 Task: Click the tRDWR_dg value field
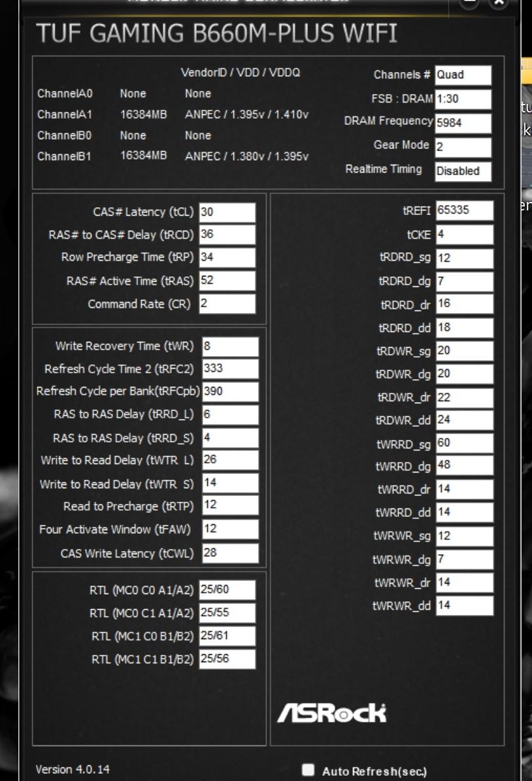[465, 374]
